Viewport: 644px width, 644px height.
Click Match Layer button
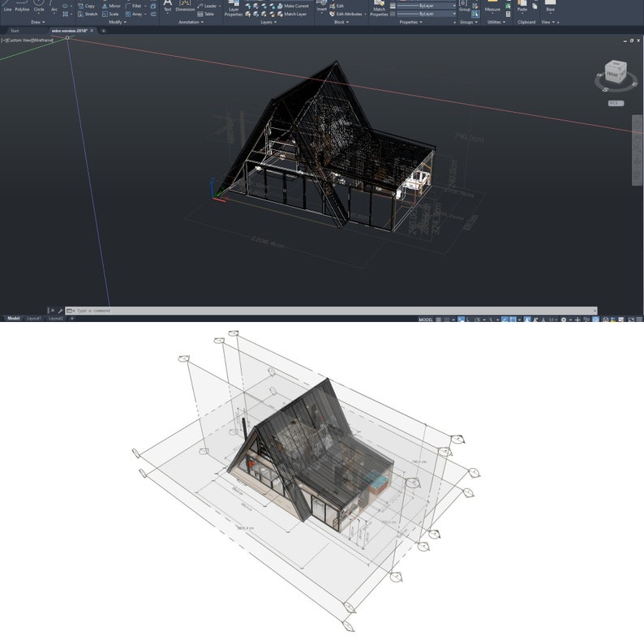[292, 14]
